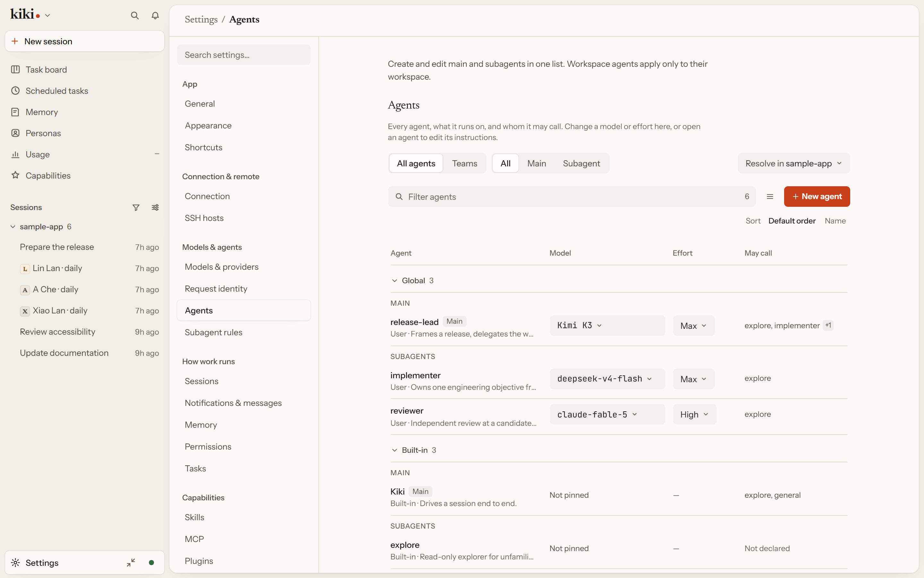Open the Personas icon
The width and height of the screenshot is (924, 578).
pos(15,133)
